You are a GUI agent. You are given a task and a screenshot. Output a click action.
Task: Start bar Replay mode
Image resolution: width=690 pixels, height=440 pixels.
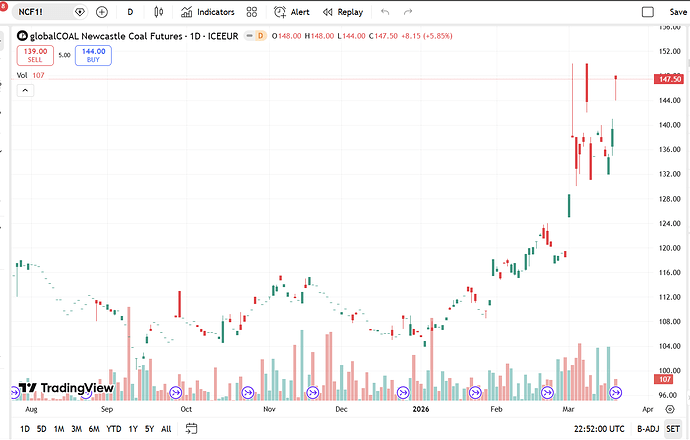pos(343,12)
